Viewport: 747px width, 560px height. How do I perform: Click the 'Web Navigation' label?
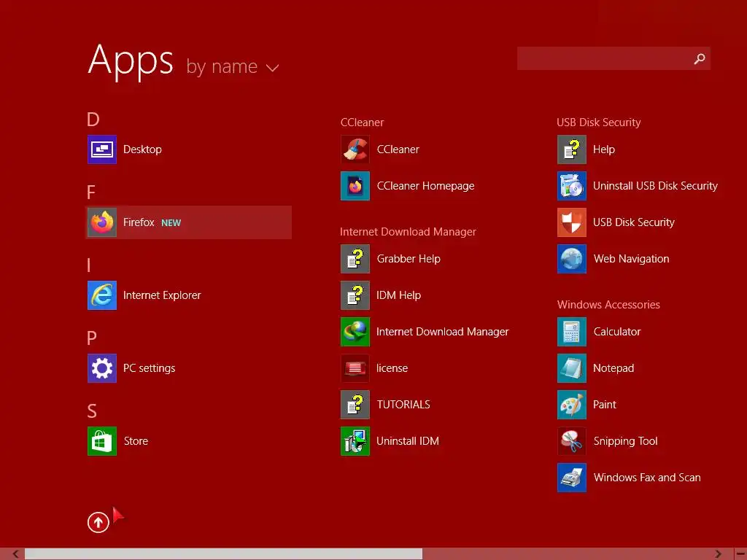pyautogui.click(x=631, y=259)
